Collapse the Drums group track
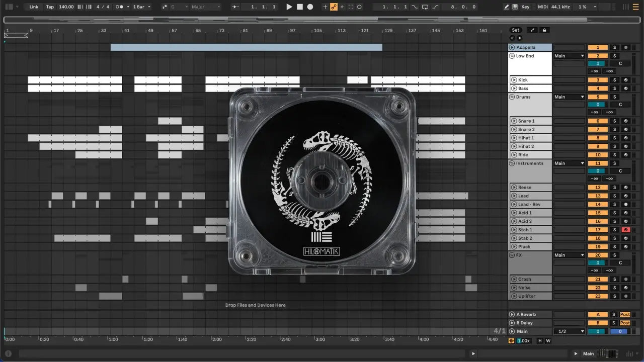This screenshot has width=644, height=362. click(x=512, y=97)
